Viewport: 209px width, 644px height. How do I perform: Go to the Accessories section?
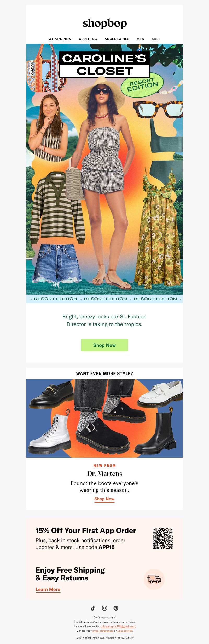(x=117, y=39)
